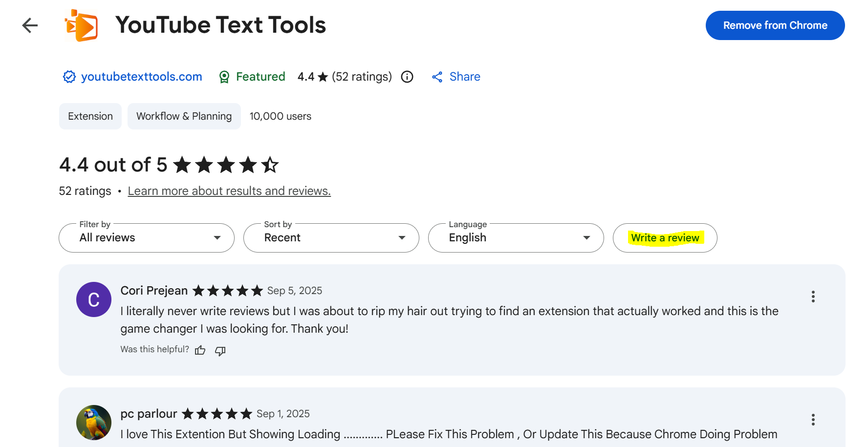Click the back arrow at the top left

point(30,25)
